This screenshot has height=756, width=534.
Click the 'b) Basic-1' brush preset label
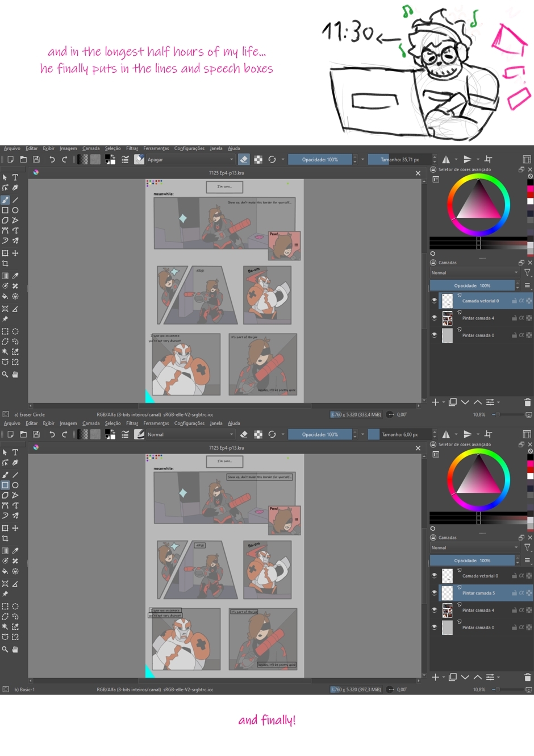[x=24, y=689]
